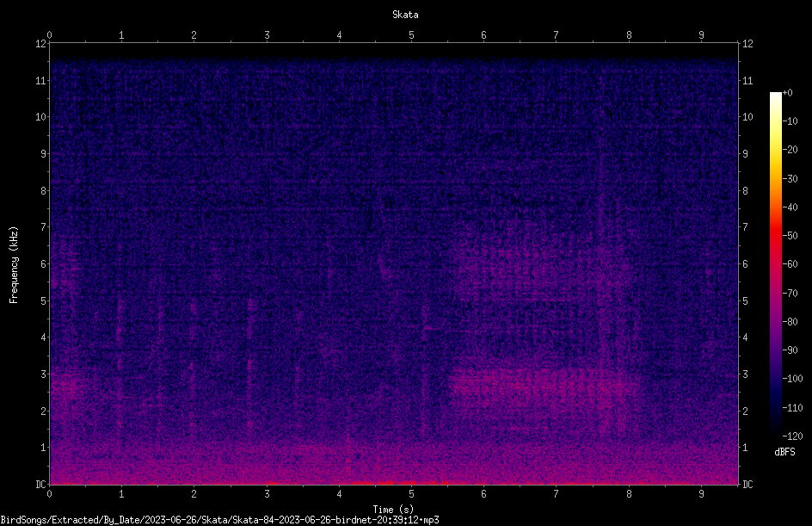Click the "5" tick on the bottom time axis
This screenshot has width=812, height=526.
click(x=411, y=494)
